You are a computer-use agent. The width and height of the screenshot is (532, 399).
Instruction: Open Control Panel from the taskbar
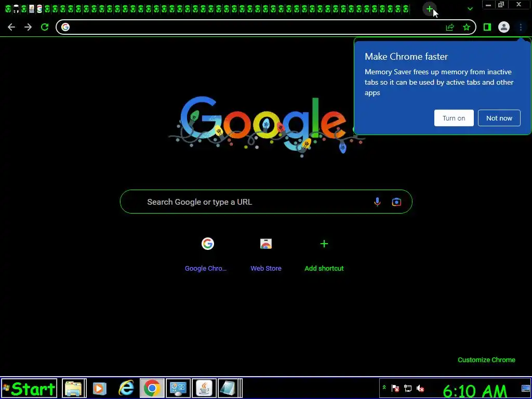(178, 389)
